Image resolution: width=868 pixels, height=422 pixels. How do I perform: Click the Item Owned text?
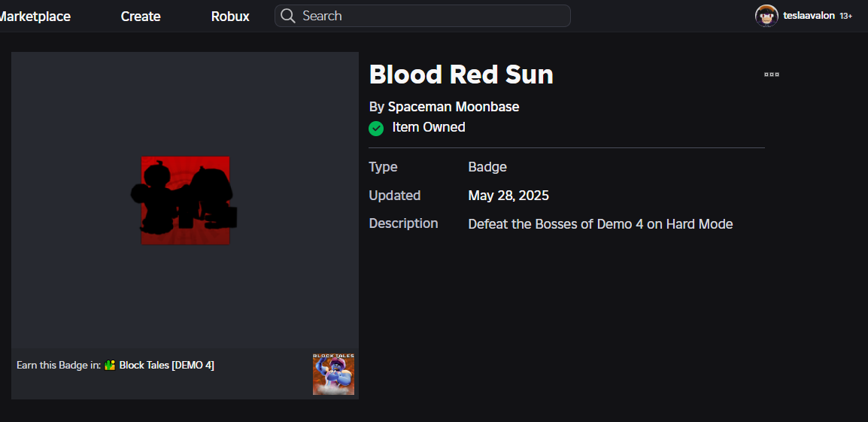[429, 128]
